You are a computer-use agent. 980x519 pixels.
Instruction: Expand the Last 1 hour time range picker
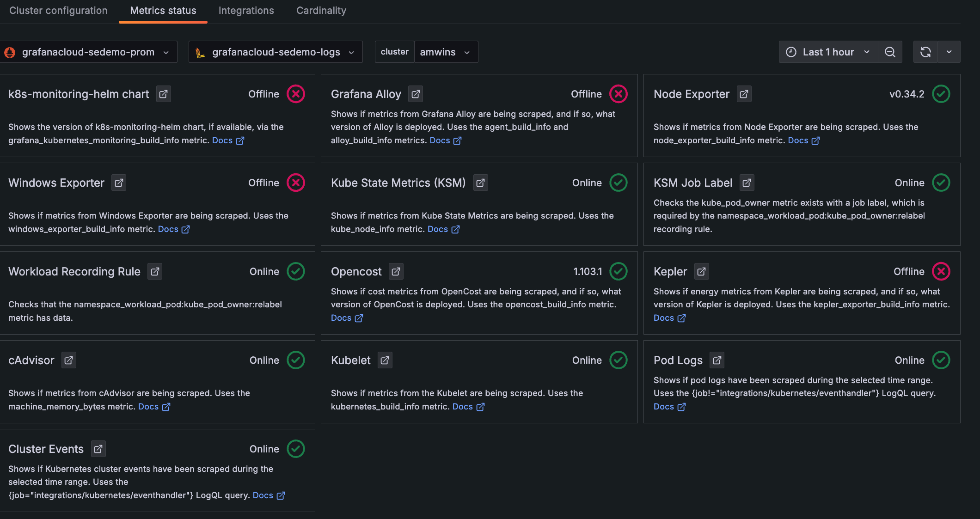pyautogui.click(x=828, y=52)
